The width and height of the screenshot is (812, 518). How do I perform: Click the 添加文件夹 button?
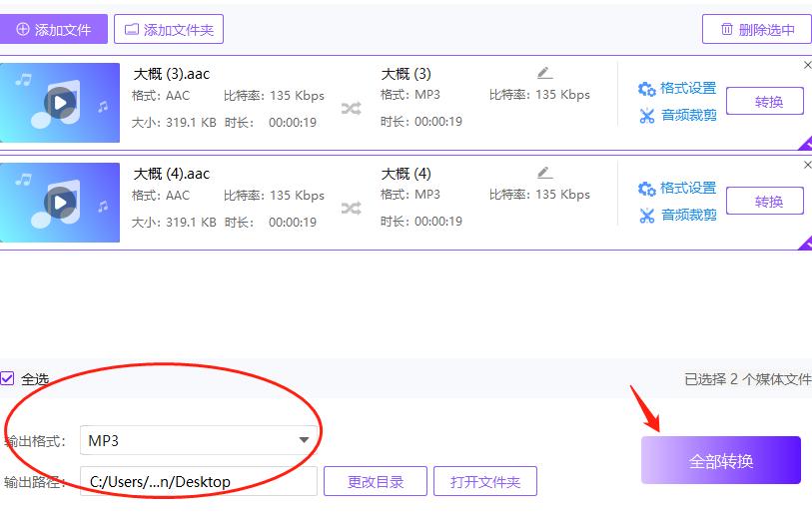[x=169, y=29]
